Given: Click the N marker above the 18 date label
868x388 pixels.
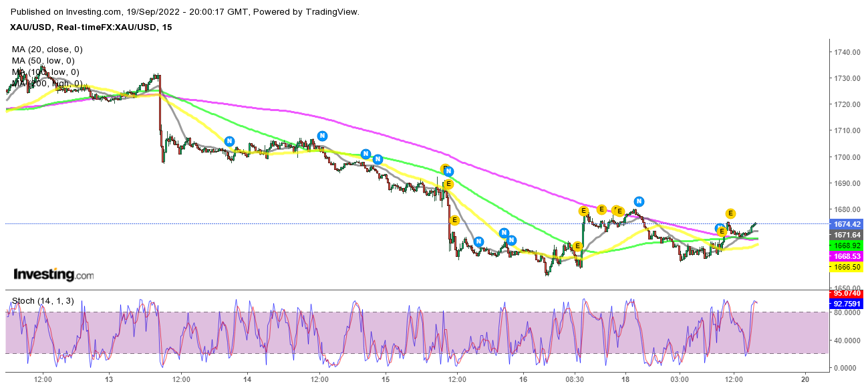Looking at the screenshot, I should (639, 201).
